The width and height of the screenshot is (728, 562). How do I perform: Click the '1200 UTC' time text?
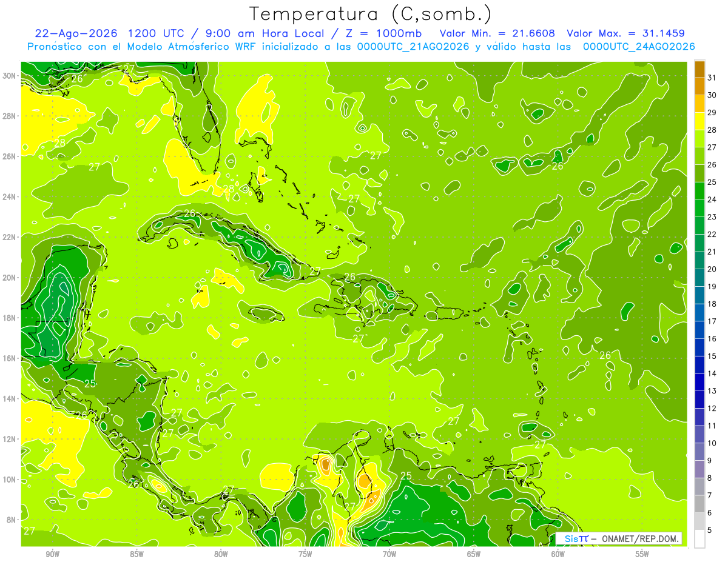click(157, 33)
